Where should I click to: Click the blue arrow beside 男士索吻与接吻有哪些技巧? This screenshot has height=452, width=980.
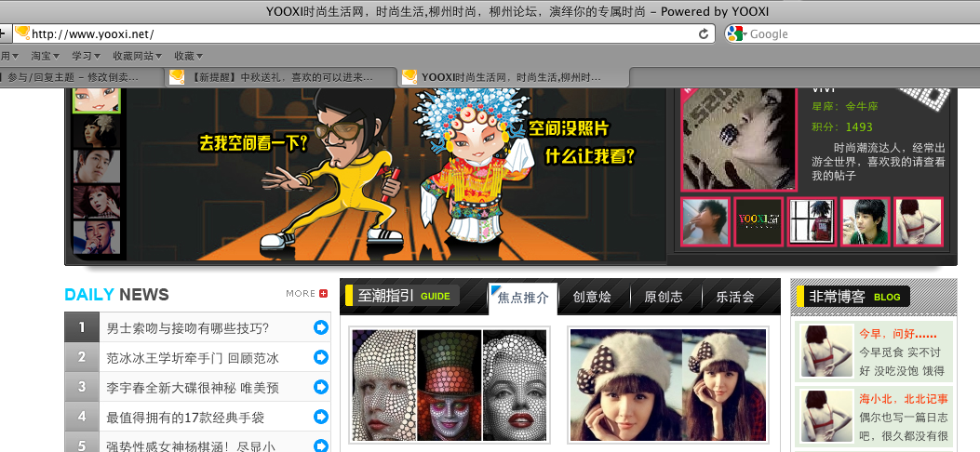click(x=321, y=327)
